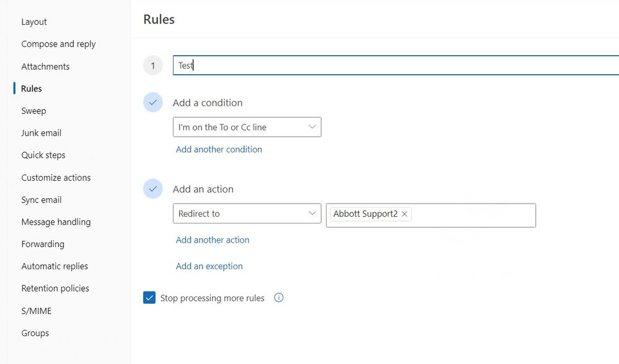619x364 pixels.
Task: Click the blue checkmark next to Add a condition
Action: [152, 102]
